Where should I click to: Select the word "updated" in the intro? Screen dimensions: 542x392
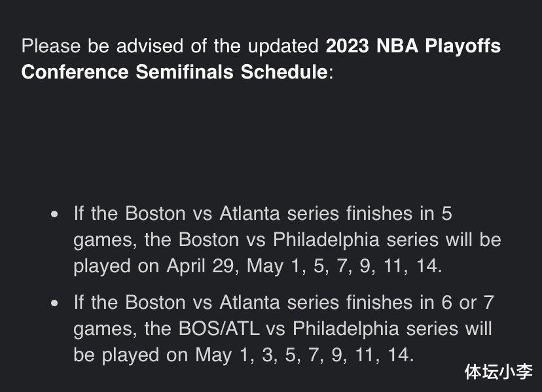283,46
